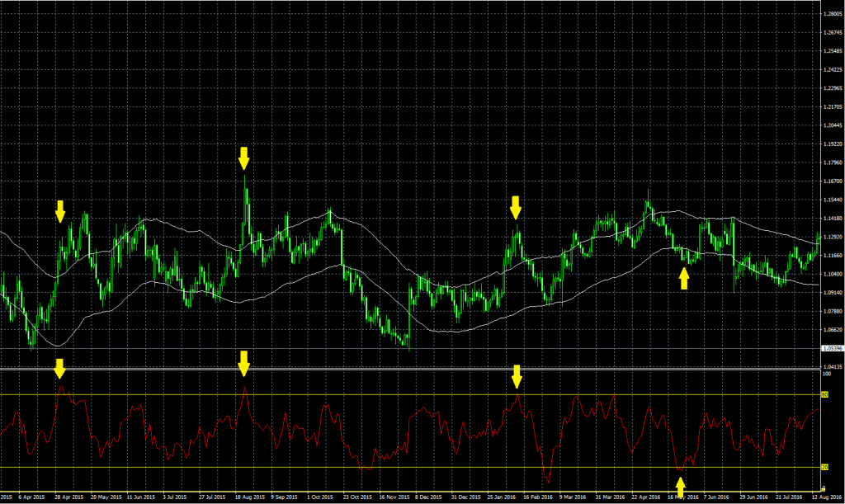Select the highlighted 1.05396 current price tag
Screen dimensions: 845x504
pos(833,348)
